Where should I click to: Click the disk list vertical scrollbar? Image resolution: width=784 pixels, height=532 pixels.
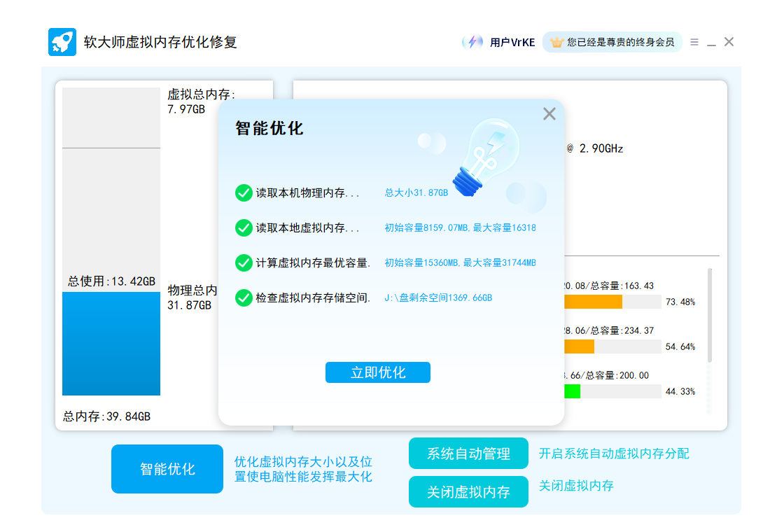(710, 315)
